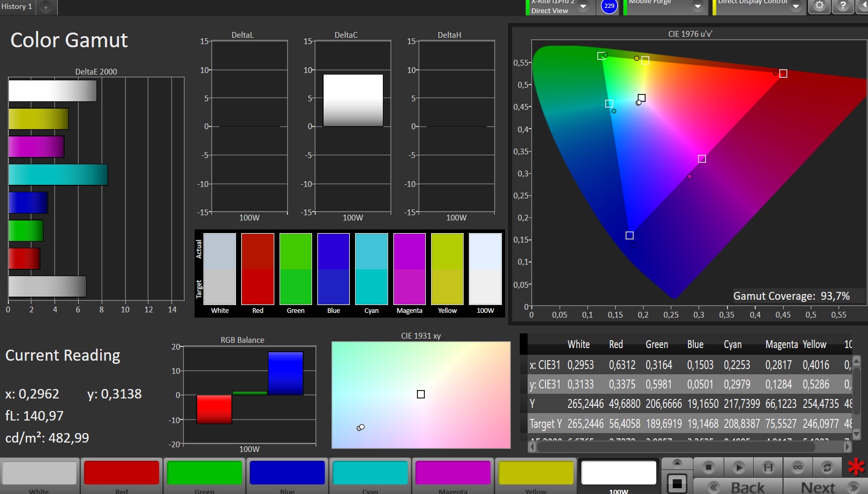Click red bar in RGB Balance chart
This screenshot has width=868, height=494.
[x=214, y=409]
